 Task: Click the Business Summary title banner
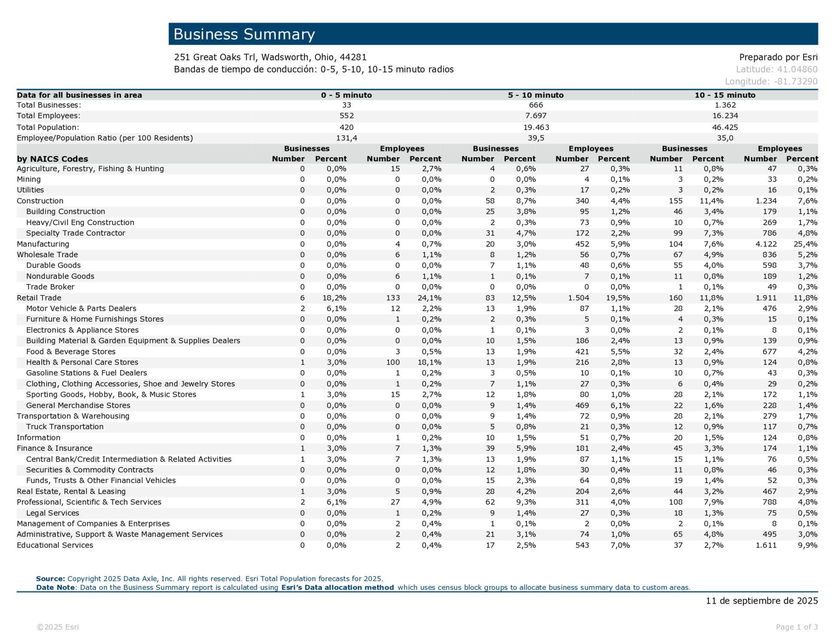[x=493, y=34]
